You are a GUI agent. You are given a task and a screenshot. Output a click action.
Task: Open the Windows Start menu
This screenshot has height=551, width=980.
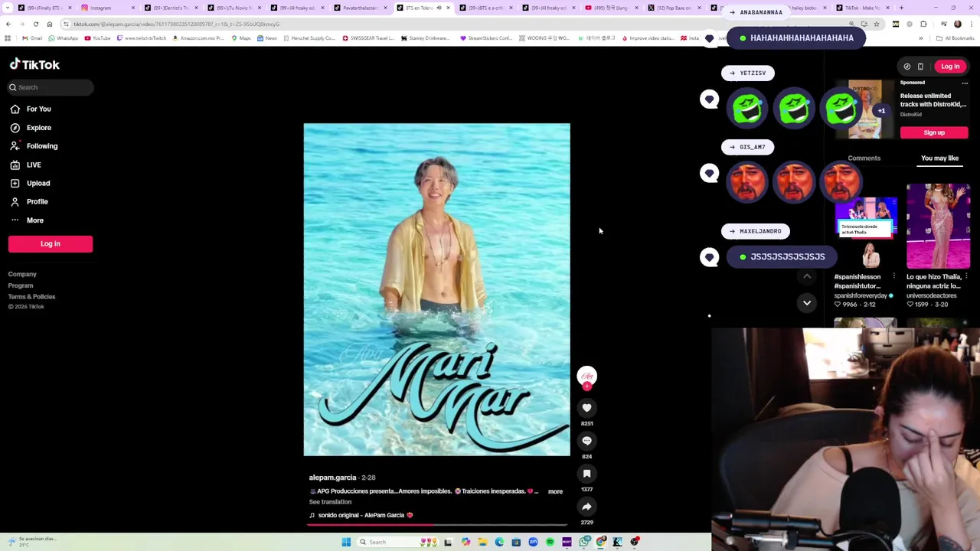pyautogui.click(x=346, y=543)
